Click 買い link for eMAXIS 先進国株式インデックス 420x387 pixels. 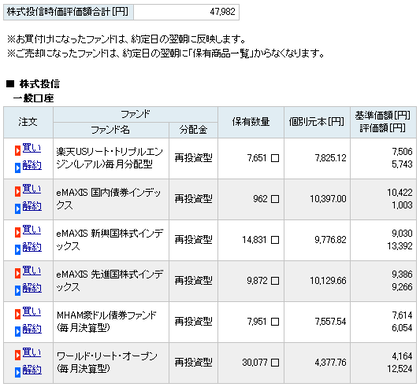(32, 272)
